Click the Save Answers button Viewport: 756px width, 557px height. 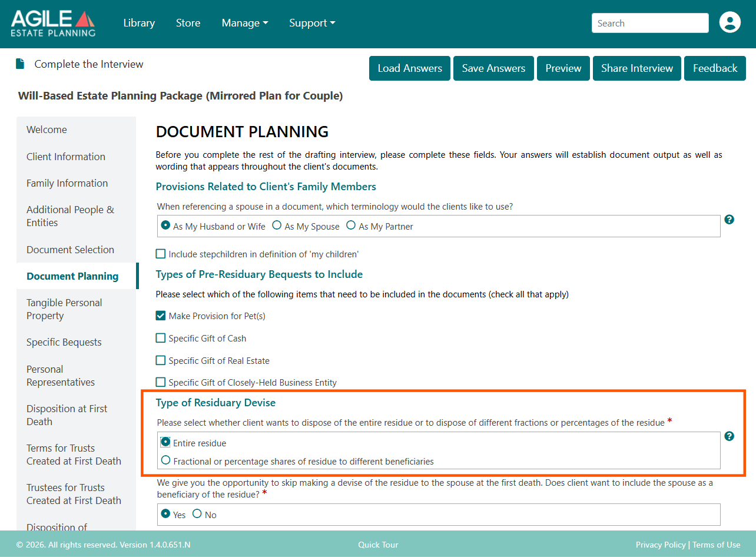(493, 68)
